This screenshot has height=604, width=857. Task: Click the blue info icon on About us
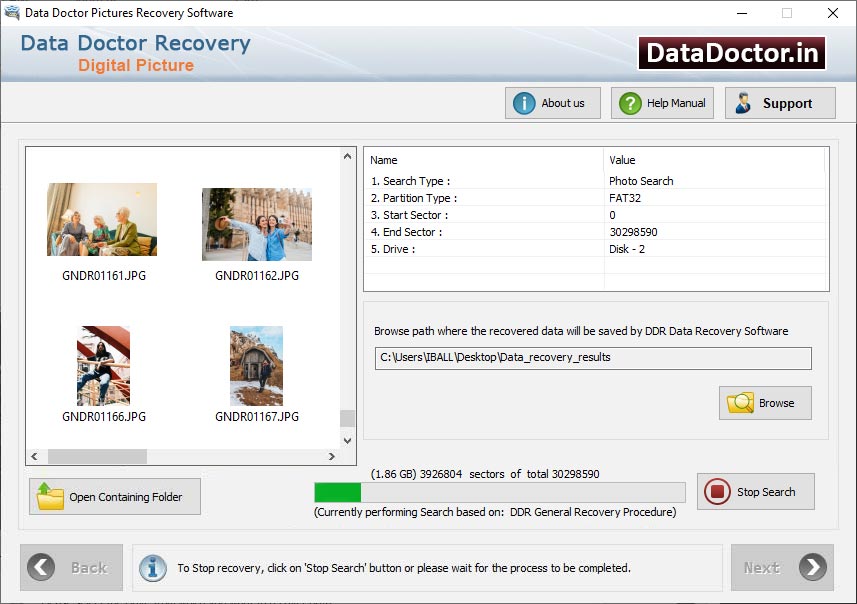[x=524, y=102]
